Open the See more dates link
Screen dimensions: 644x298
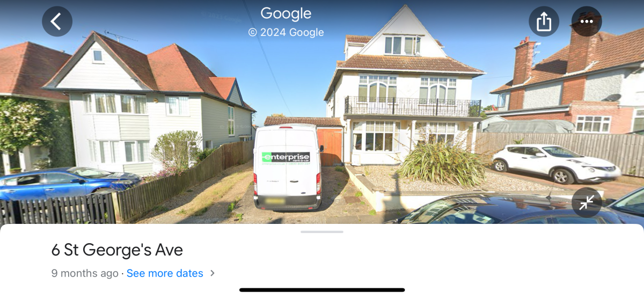pos(165,273)
